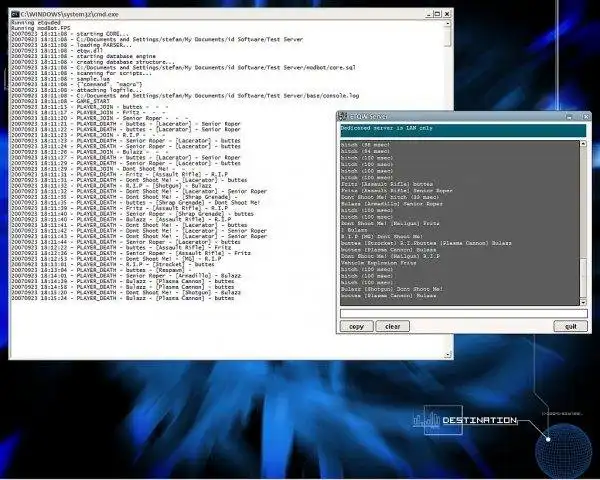Click 'Dont Shoot Me! [Railgun] Fritz' in server log
The width and height of the screenshot is (600, 480).
[x=390, y=224]
